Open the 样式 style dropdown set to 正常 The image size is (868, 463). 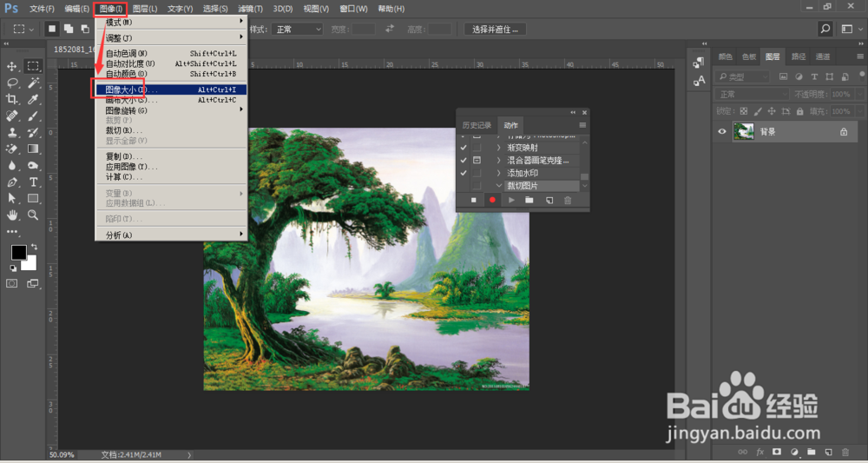point(297,29)
